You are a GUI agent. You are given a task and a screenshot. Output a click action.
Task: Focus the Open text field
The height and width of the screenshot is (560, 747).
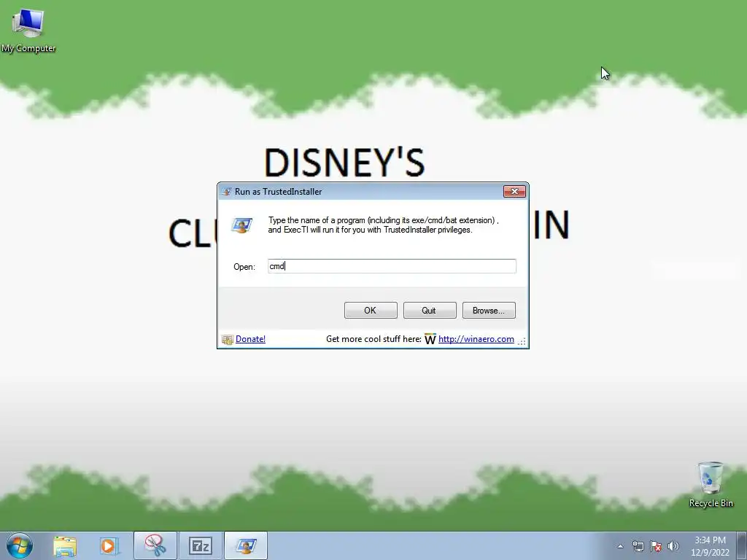(x=392, y=266)
